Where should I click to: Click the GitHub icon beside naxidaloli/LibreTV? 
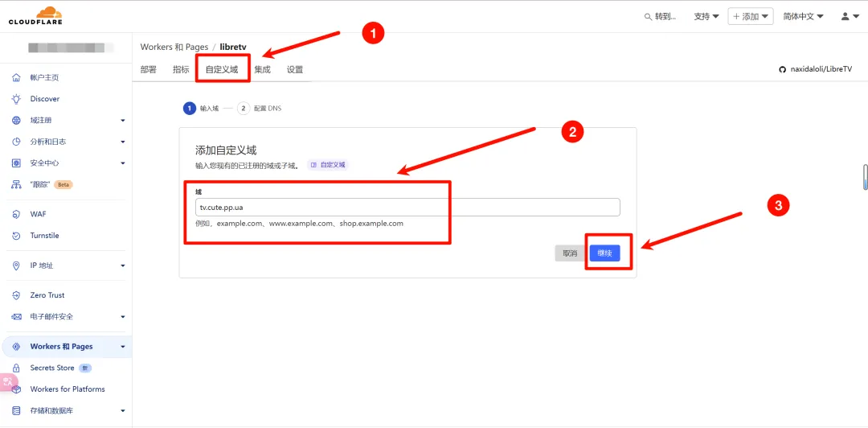tap(782, 70)
